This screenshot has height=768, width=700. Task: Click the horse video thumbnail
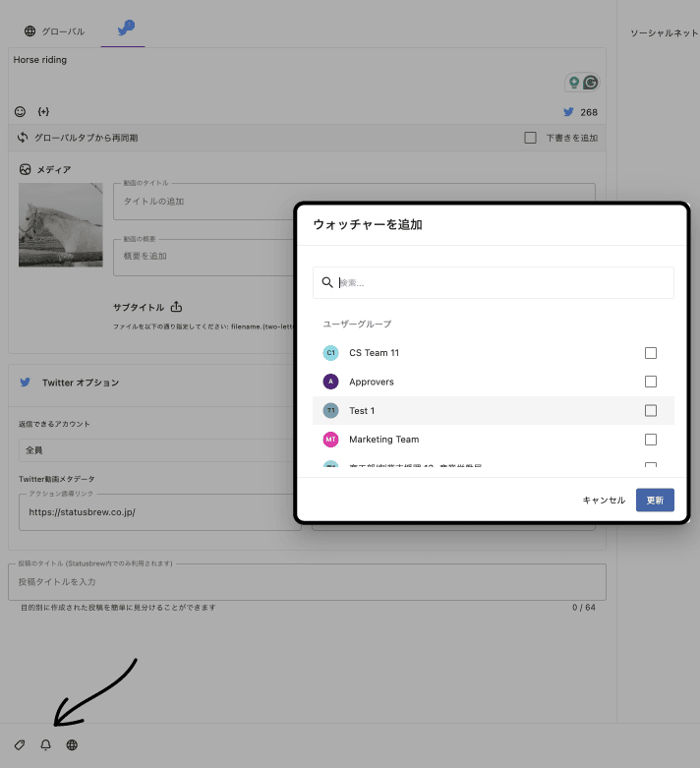tap(60, 225)
